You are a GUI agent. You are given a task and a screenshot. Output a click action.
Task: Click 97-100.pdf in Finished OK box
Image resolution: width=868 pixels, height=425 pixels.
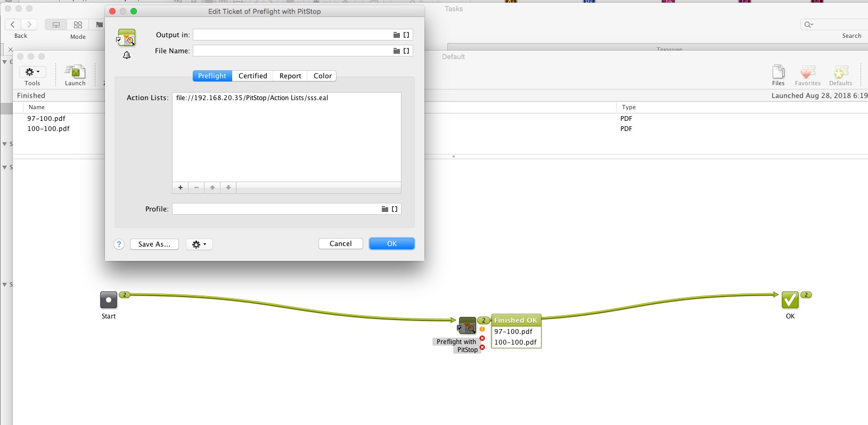(513, 331)
